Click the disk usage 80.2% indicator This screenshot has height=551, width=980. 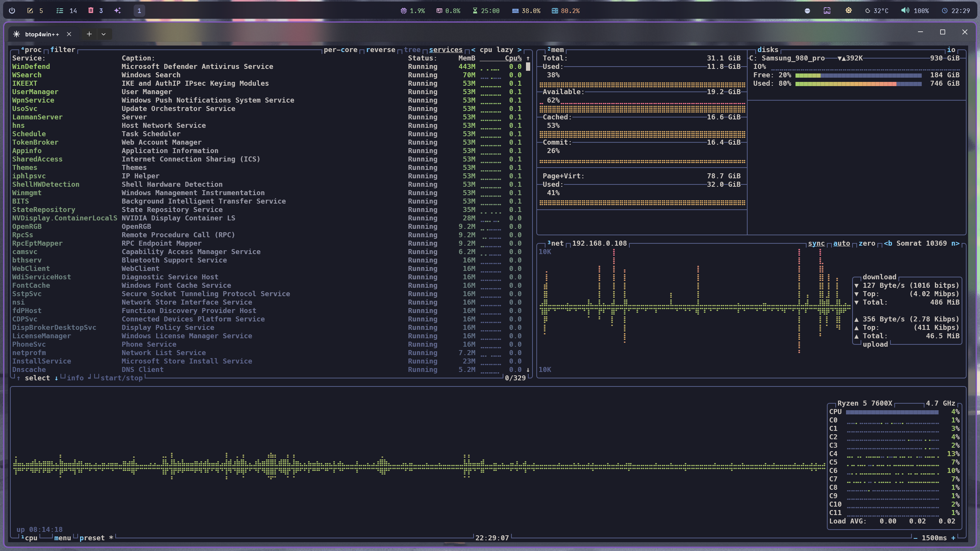click(566, 11)
